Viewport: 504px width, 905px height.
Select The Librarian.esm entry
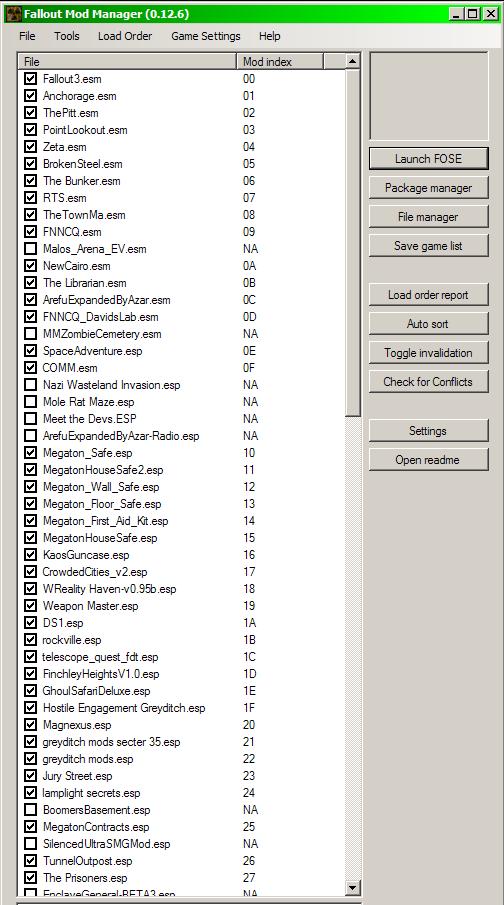click(84, 283)
